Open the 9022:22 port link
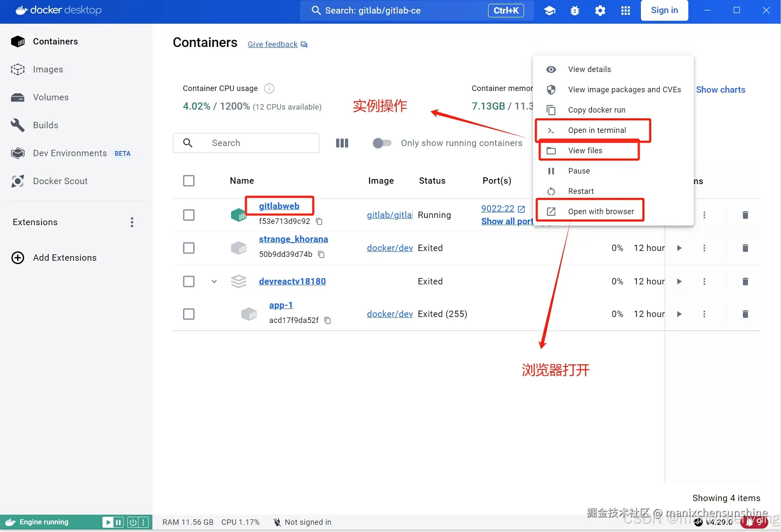Viewport: 781px width, 532px height. point(498,209)
